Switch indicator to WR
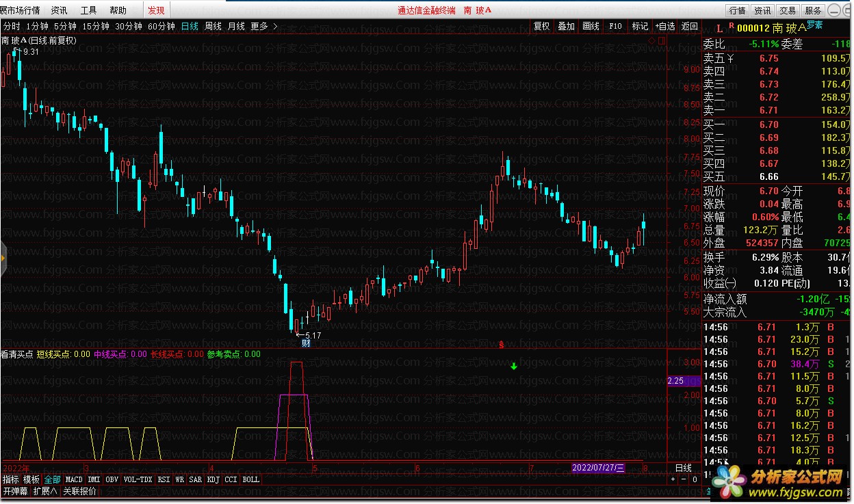Image resolution: width=854 pixels, height=504 pixels. pyautogui.click(x=180, y=479)
